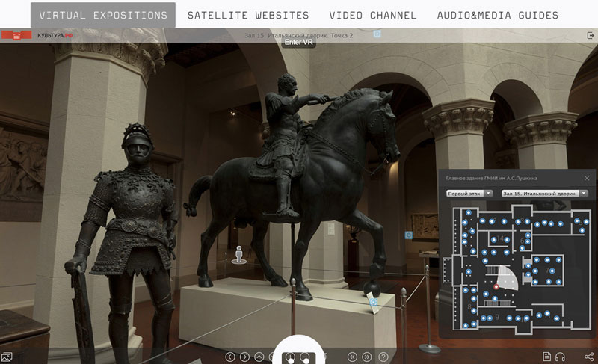Open the Satellite Websites tab
The width and height of the screenshot is (598, 364).
tap(248, 15)
